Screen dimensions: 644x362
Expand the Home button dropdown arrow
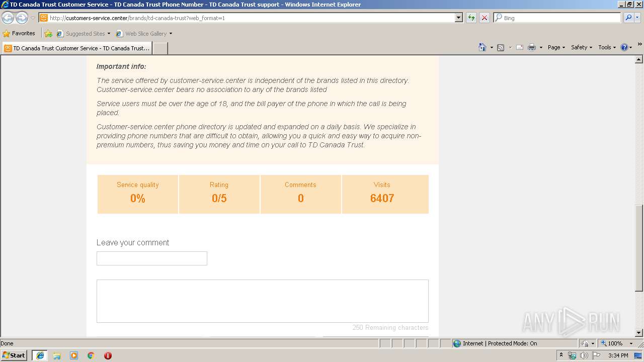click(x=492, y=47)
